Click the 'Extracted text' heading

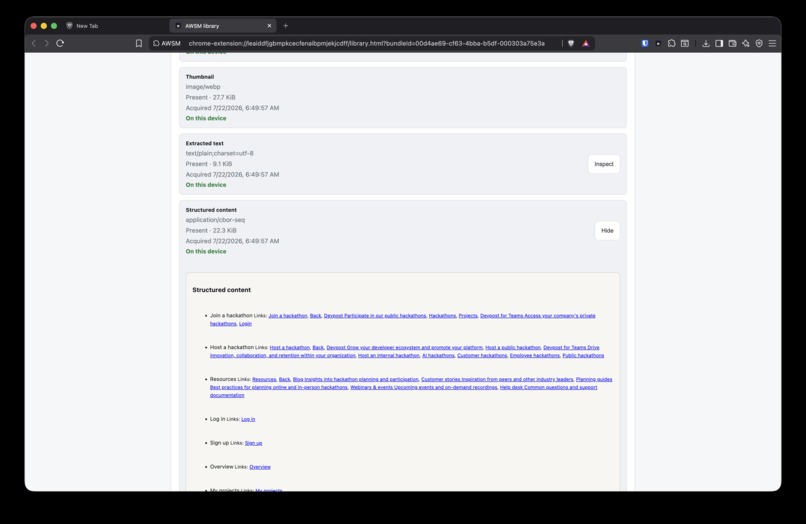[205, 143]
